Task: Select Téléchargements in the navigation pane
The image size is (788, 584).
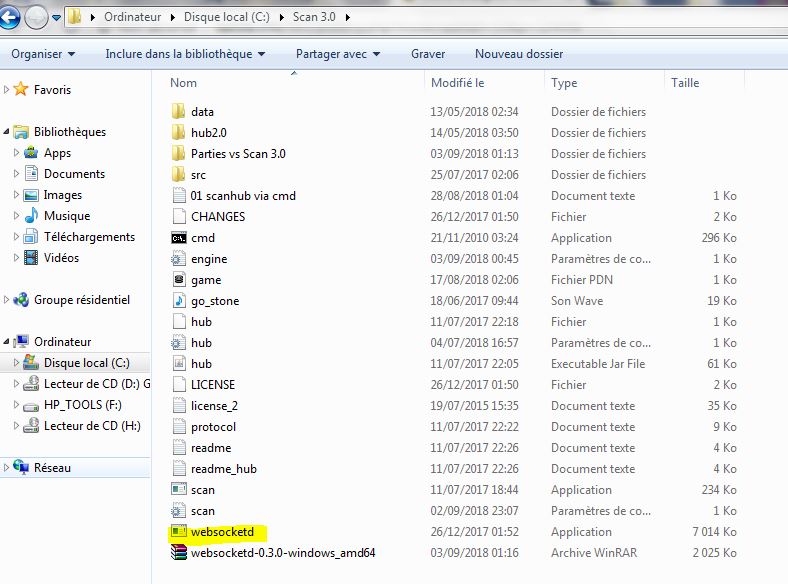Action: [89, 237]
